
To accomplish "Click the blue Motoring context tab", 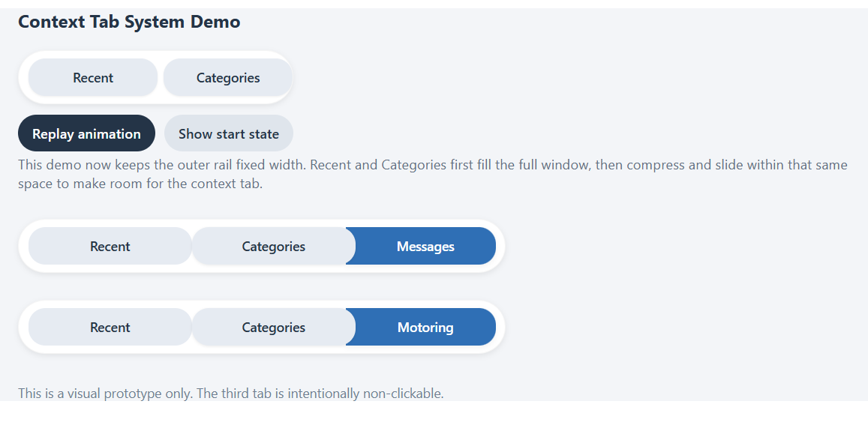I will point(425,328).
